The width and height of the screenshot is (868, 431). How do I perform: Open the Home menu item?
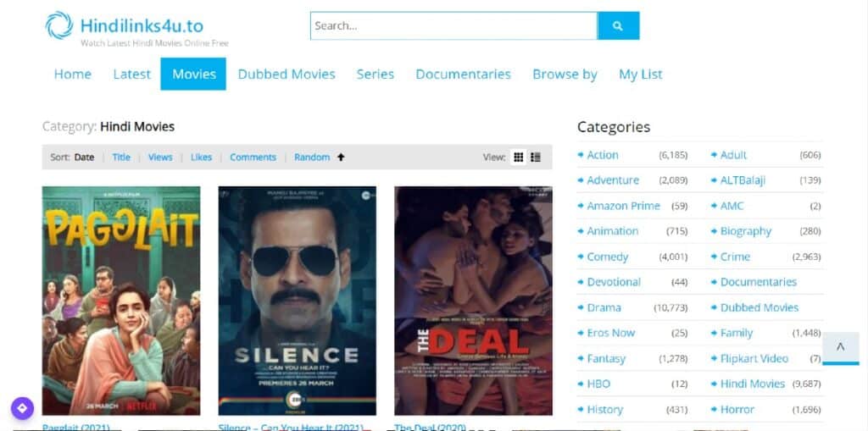(x=73, y=75)
